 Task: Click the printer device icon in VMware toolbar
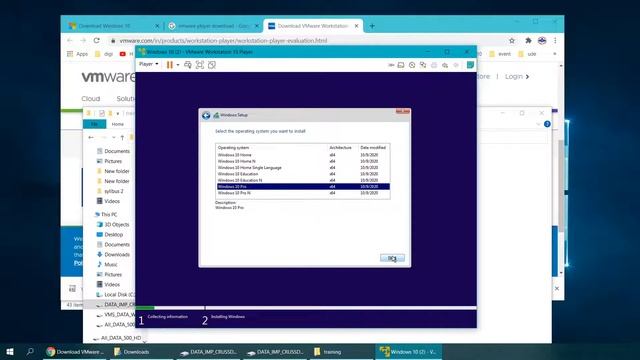tap(434, 65)
